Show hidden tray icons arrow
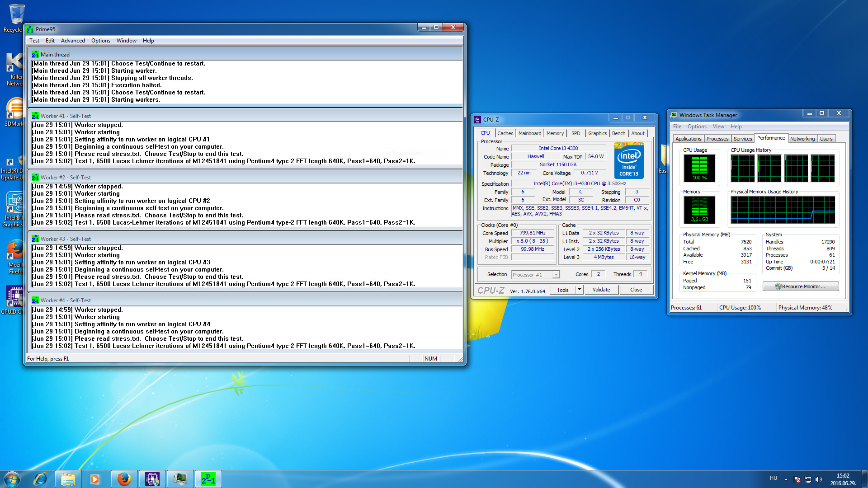 click(x=786, y=479)
